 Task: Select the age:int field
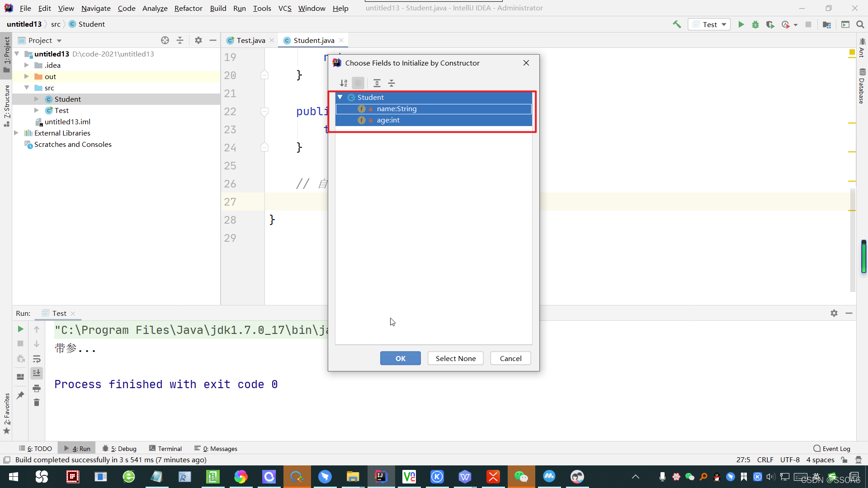click(434, 120)
